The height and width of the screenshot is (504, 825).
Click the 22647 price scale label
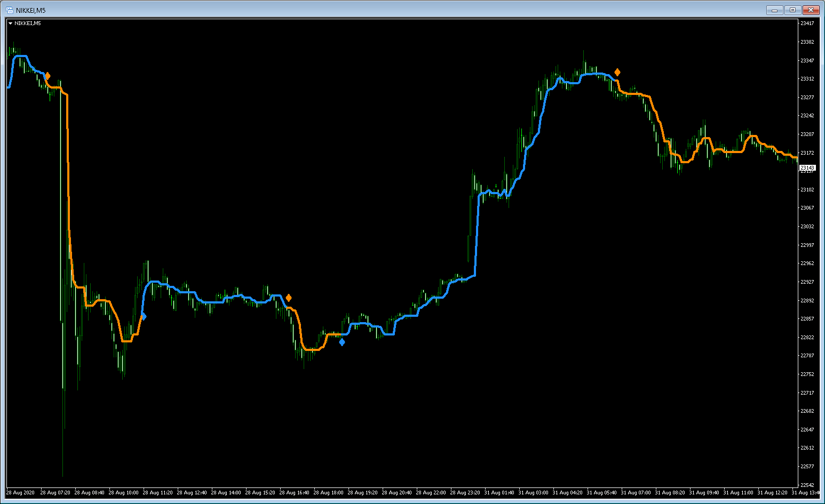807,430
